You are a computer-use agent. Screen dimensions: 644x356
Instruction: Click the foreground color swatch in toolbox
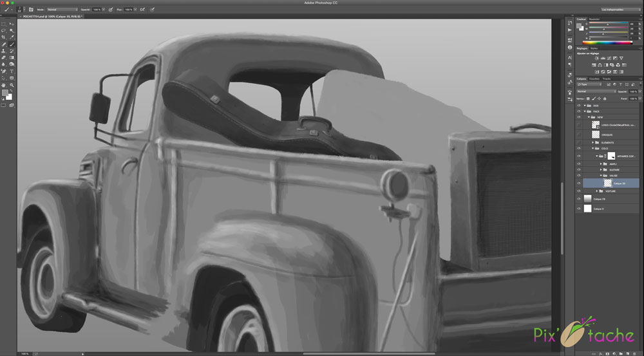click(6, 93)
